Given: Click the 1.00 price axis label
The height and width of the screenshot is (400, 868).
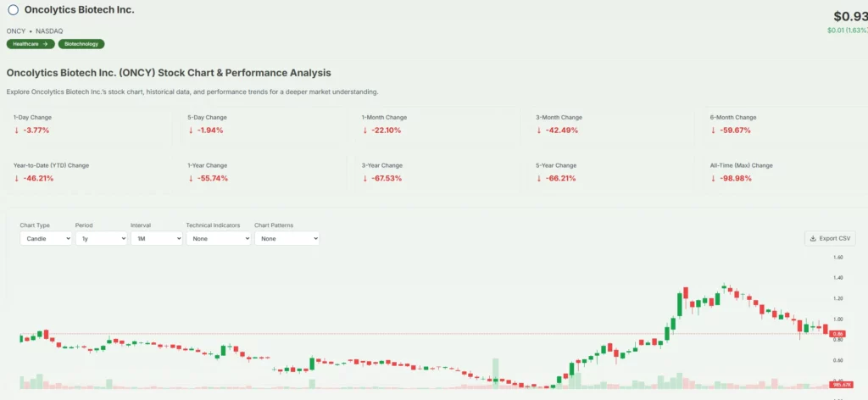Looking at the screenshot, I should [837, 319].
